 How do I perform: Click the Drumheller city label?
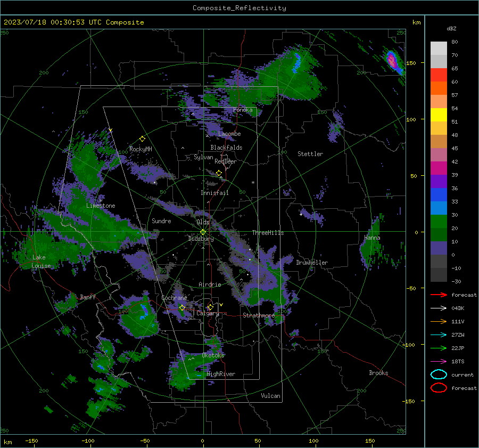(x=312, y=263)
